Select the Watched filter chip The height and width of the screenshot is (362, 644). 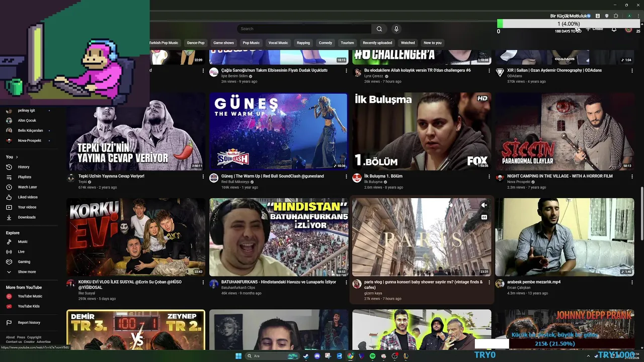408,43
